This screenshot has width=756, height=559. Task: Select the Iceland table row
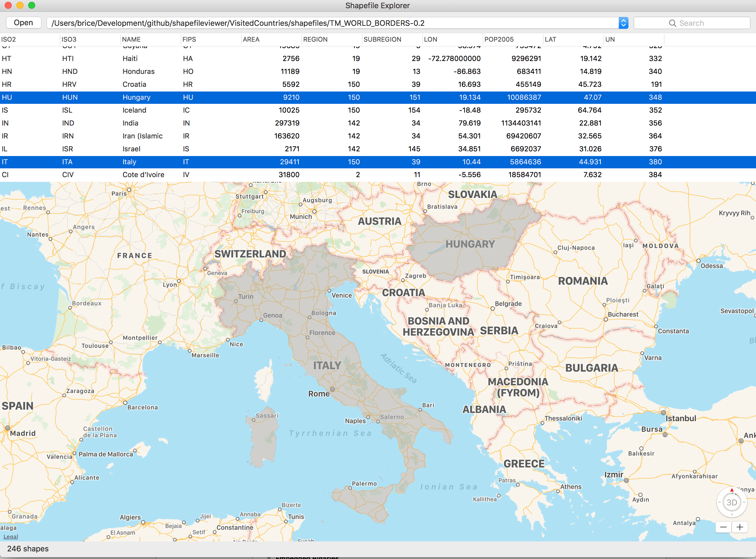click(134, 110)
